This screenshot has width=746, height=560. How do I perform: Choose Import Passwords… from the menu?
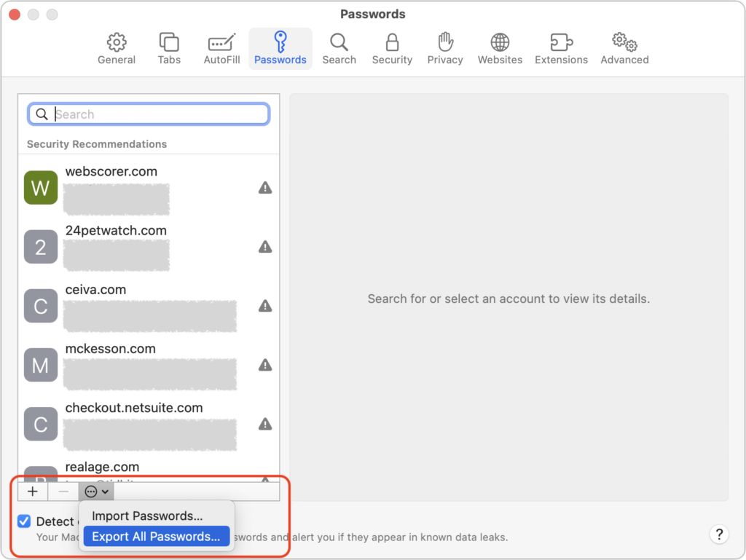[x=147, y=516]
